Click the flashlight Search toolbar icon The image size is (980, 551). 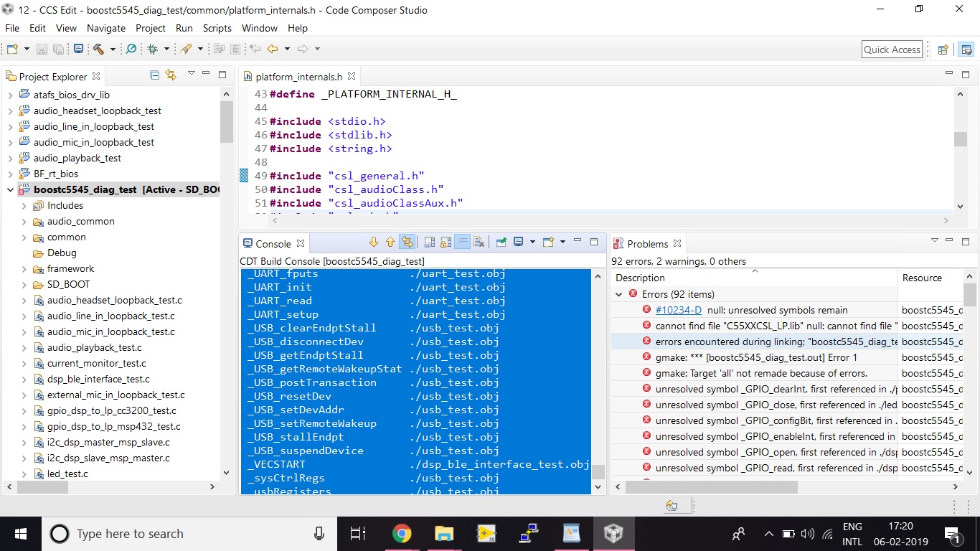[186, 49]
